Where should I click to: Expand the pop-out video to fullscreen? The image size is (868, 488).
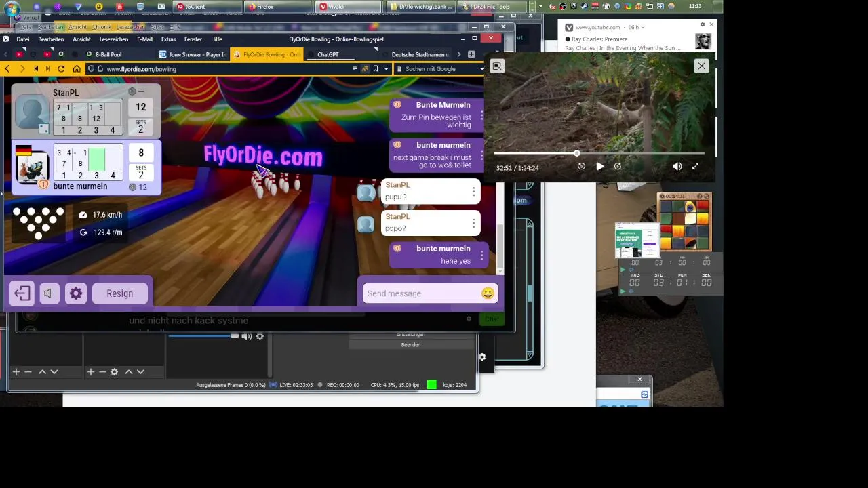tap(695, 166)
